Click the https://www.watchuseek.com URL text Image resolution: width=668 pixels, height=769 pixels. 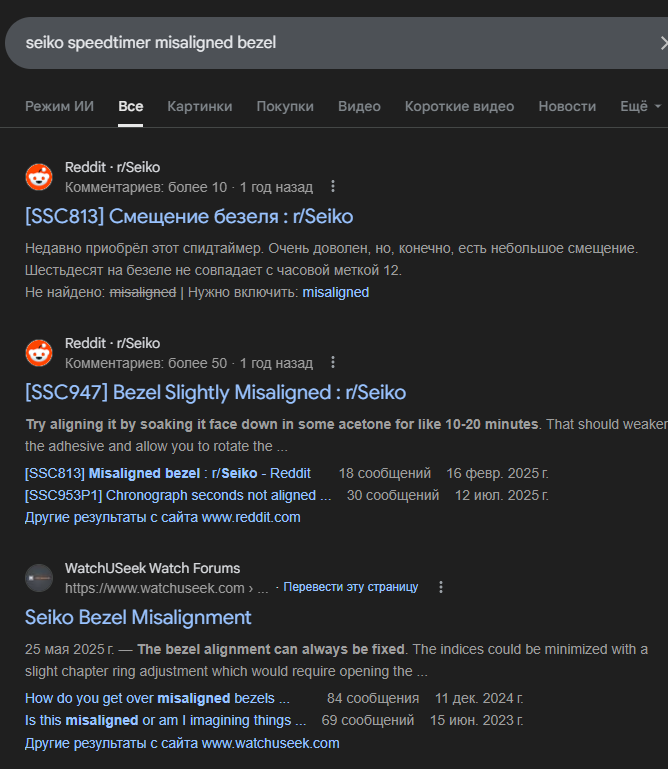coord(166,588)
